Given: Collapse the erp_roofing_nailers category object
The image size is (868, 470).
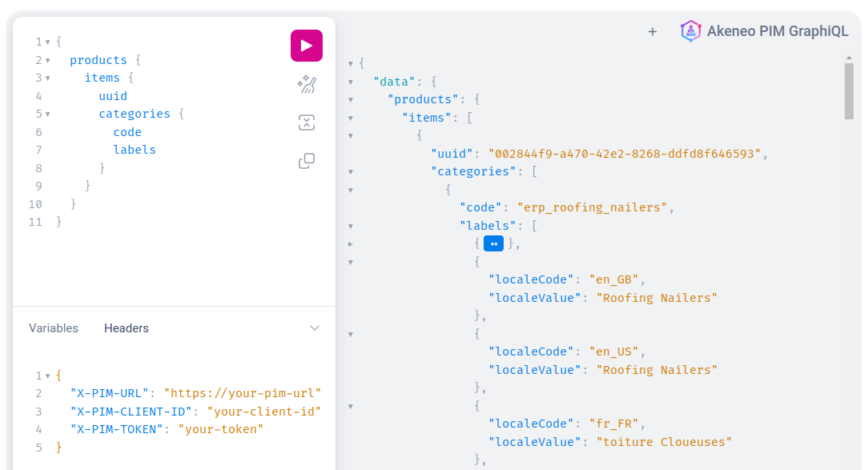Looking at the screenshot, I should click(350, 190).
